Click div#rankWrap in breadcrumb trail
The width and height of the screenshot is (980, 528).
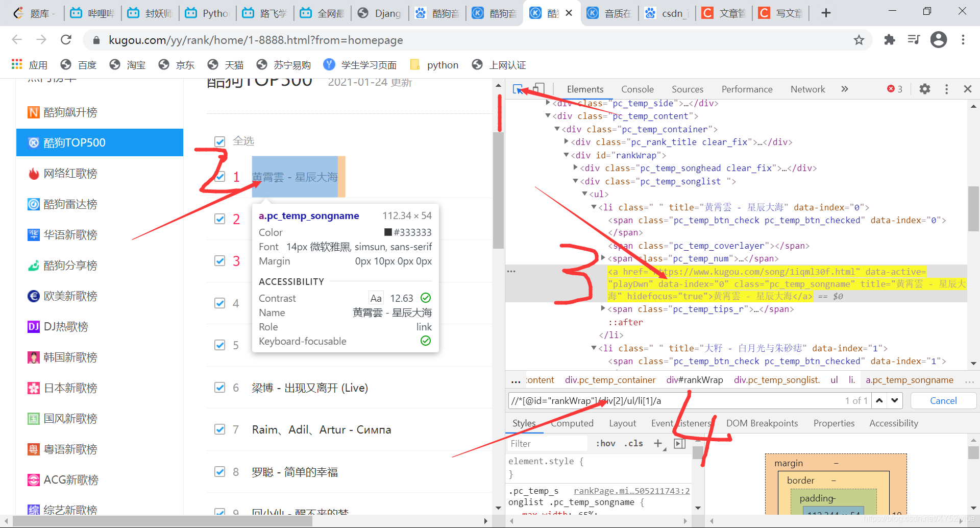click(x=694, y=380)
